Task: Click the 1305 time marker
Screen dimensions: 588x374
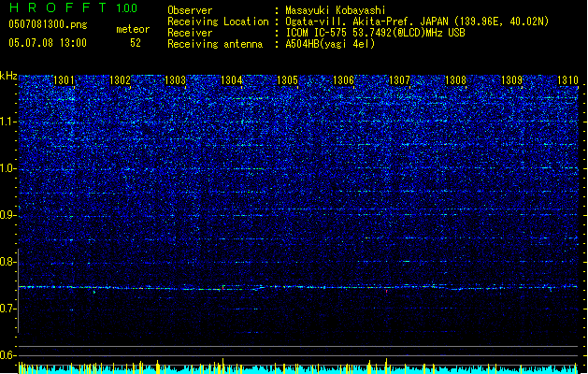Action: tap(287, 80)
